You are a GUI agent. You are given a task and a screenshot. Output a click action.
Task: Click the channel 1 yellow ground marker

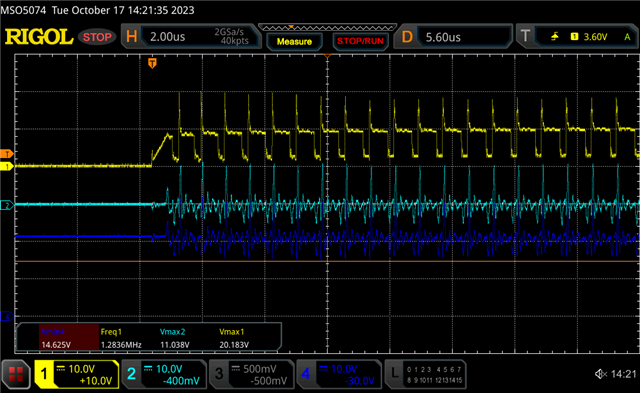(x=7, y=167)
